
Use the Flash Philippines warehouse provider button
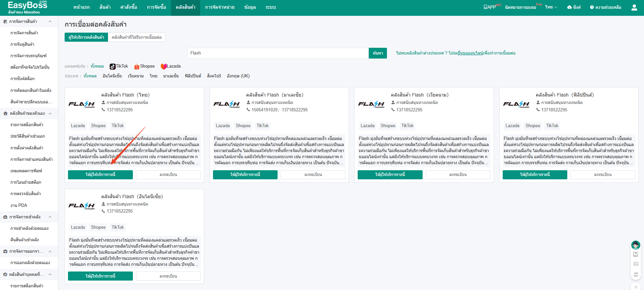[535, 175]
